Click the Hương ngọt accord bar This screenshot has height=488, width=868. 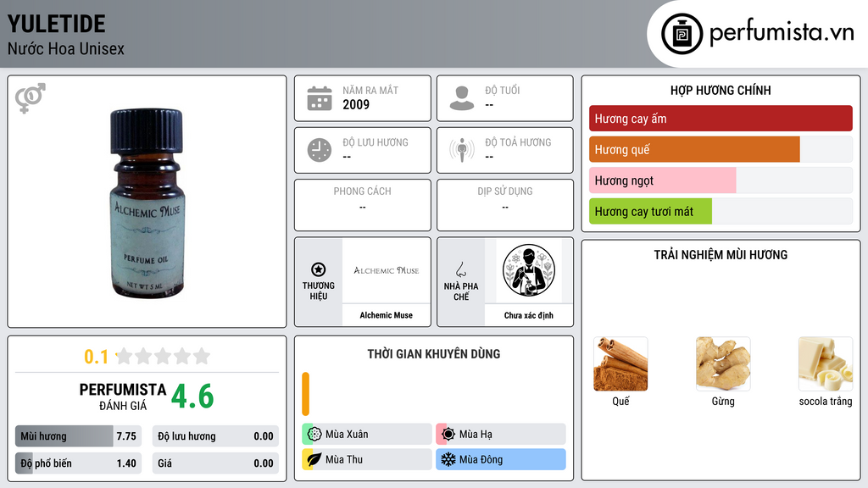click(x=721, y=180)
